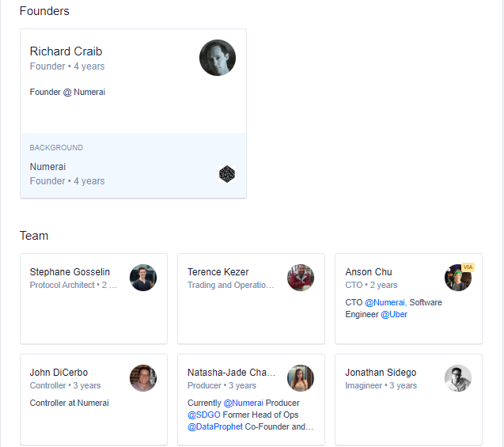Click the VIA badge on Anson Chu
This screenshot has height=447, width=504.
pos(468,267)
